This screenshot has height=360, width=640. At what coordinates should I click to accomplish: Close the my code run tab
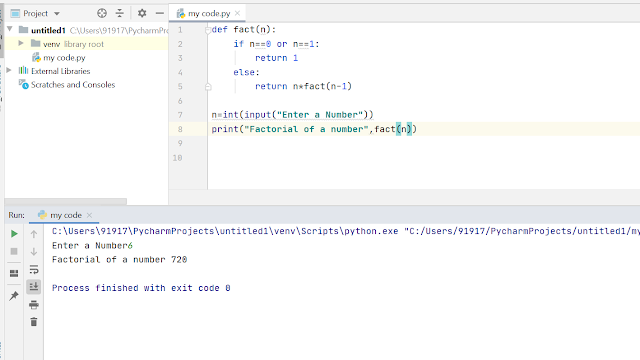pyautogui.click(x=89, y=215)
